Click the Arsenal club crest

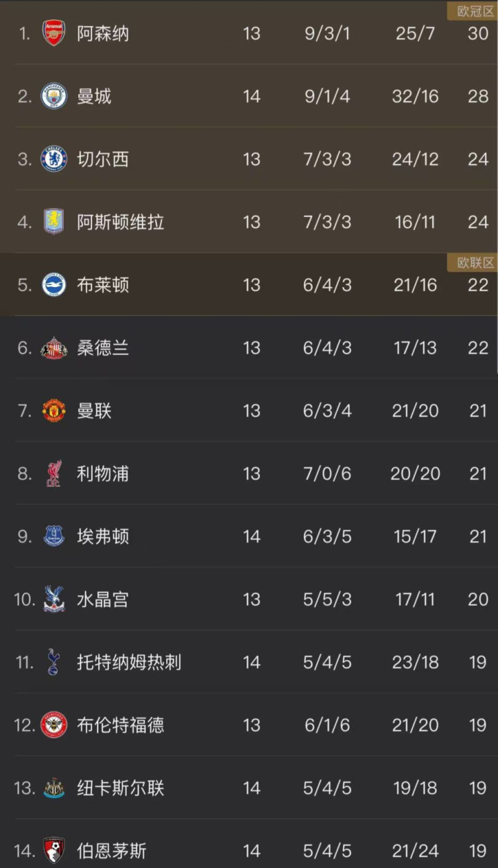click(x=54, y=33)
